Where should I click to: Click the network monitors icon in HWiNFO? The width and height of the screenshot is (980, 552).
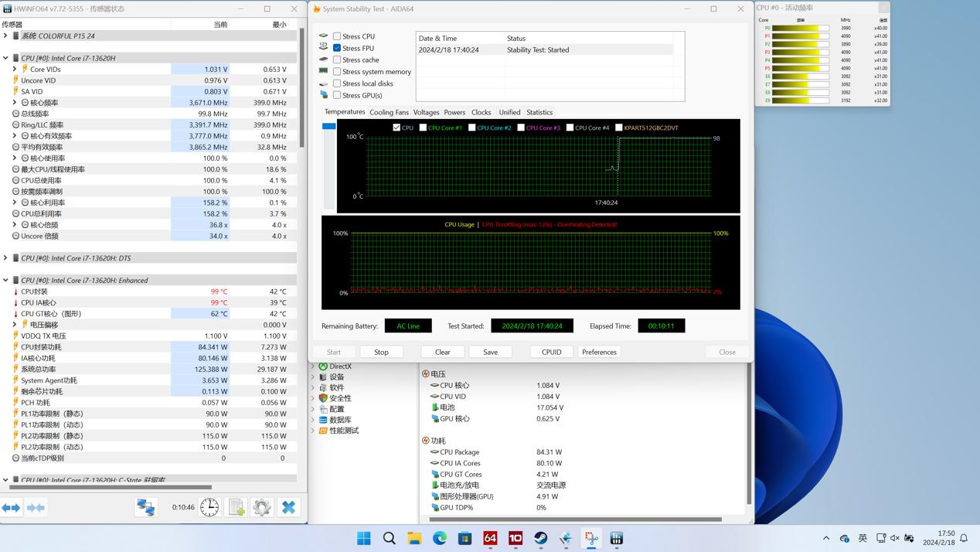pyautogui.click(x=145, y=507)
